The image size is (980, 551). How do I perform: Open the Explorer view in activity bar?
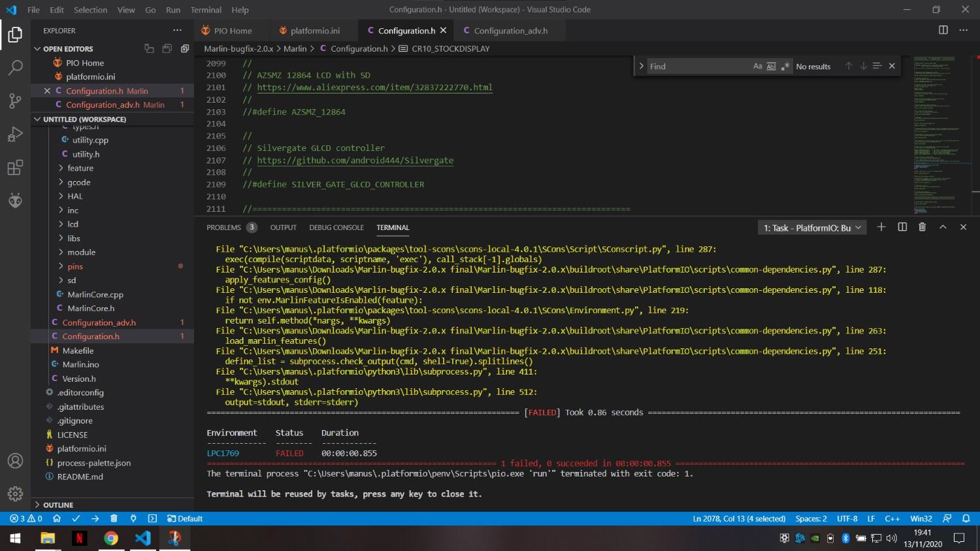15,34
